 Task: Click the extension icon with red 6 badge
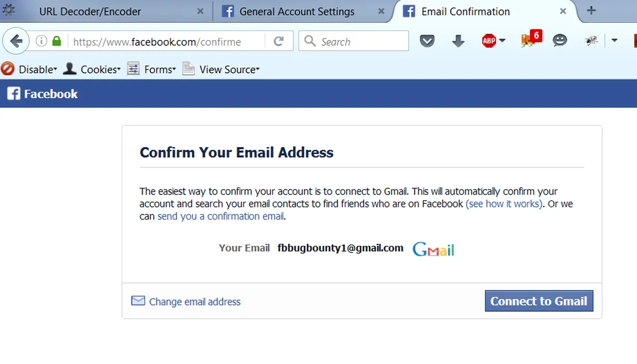pos(530,40)
